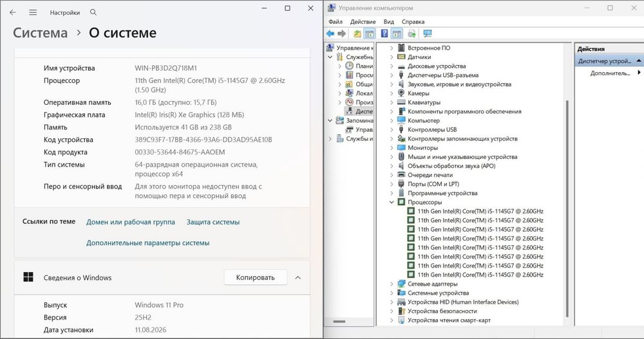Click the Мониторы monitor category icon
The image size is (644, 339).
point(401,147)
